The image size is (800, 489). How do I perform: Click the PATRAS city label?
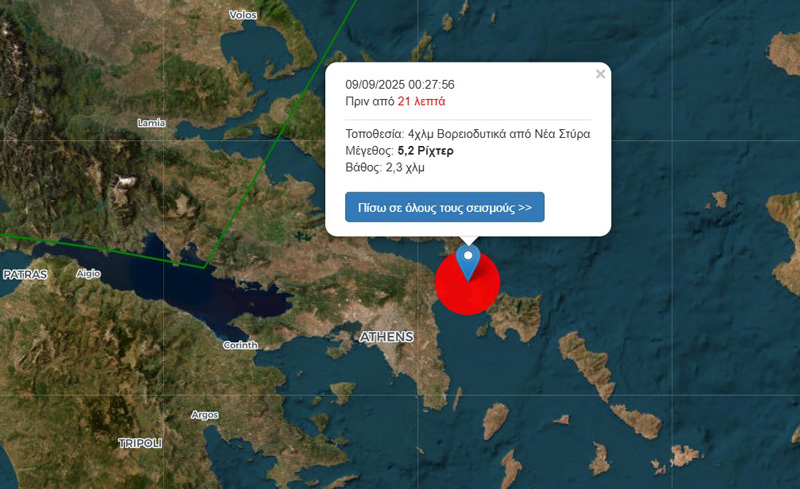coord(25,275)
